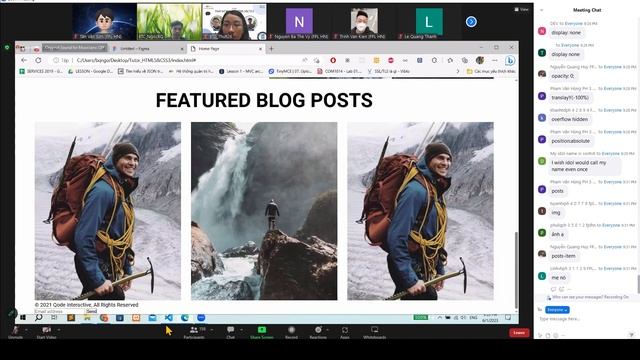Click the address bar file path
This screenshot has height=360, width=640.
point(137,60)
